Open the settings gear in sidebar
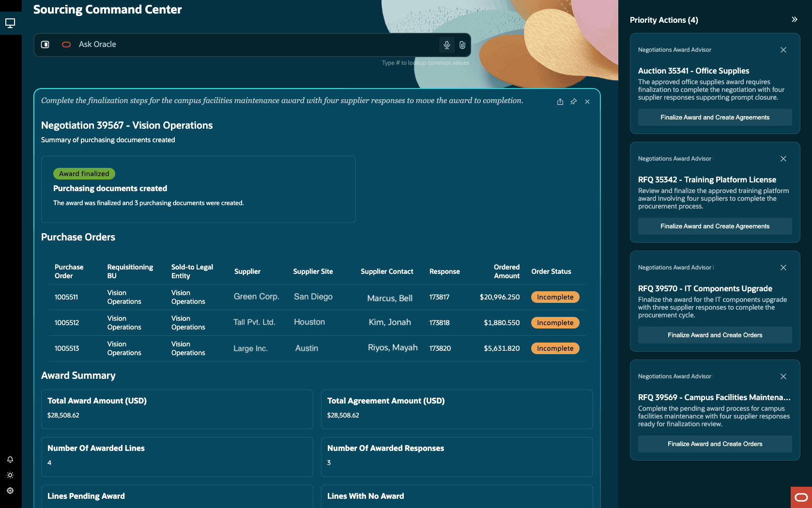The image size is (812, 508). 10,491
